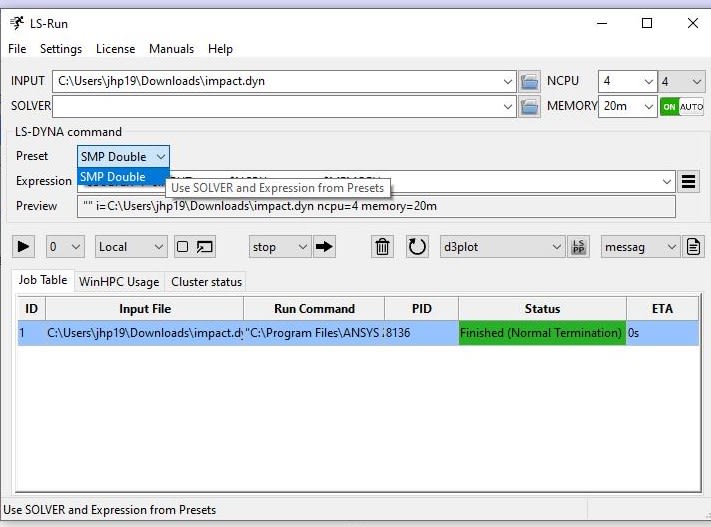
Task: Select the Finished (Normal Termination) status cell
Action: pos(542,333)
